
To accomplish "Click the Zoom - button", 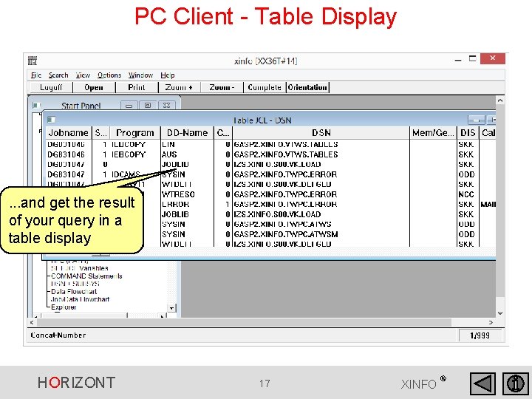I will pos(222,87).
